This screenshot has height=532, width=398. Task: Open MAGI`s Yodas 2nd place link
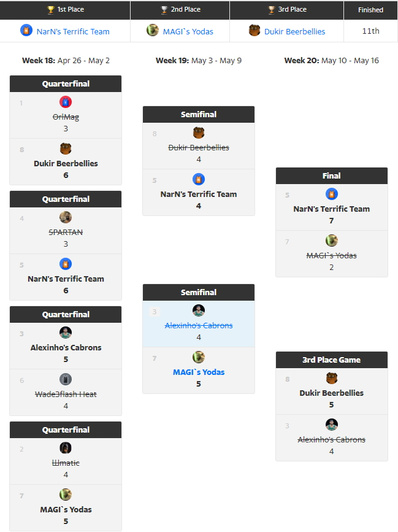tap(188, 31)
